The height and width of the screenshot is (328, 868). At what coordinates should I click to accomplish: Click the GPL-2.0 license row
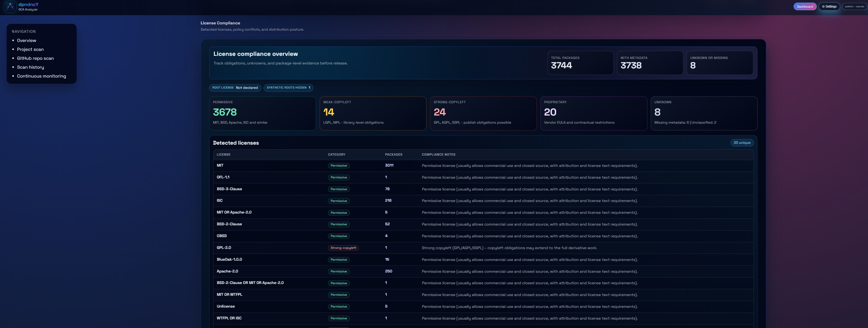224,248
